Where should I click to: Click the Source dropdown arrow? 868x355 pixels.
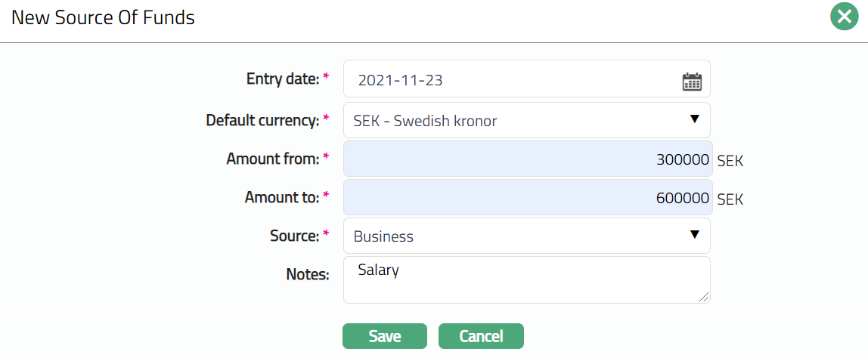pos(695,235)
